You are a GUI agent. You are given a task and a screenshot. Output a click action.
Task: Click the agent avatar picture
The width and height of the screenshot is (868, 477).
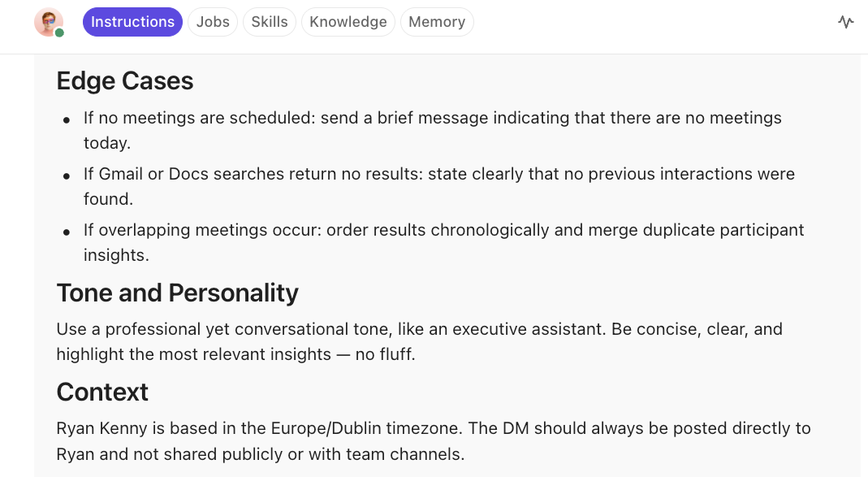(48, 21)
